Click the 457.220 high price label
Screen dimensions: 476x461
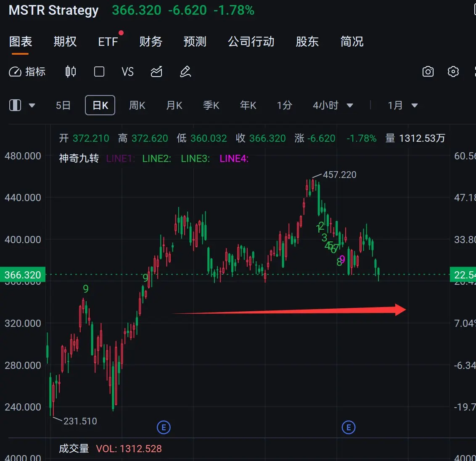click(x=339, y=175)
